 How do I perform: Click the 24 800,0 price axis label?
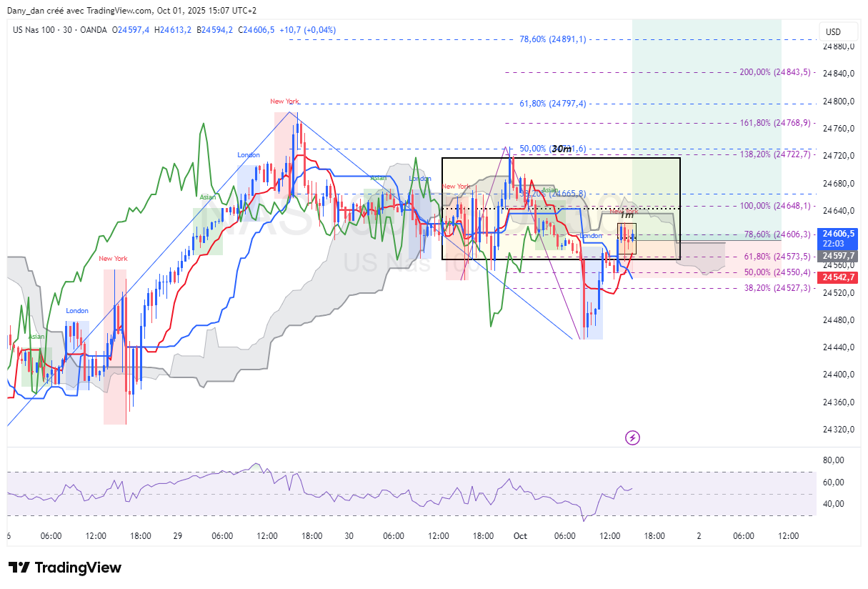[839, 102]
